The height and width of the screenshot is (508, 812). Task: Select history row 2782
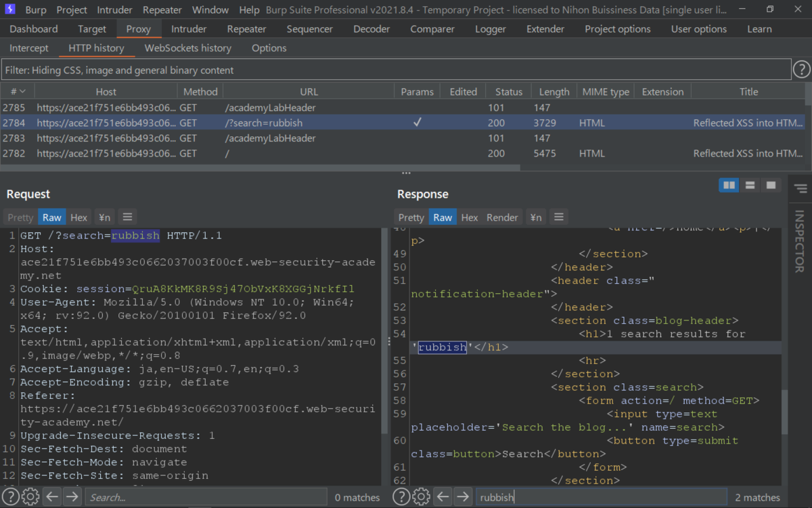pyautogui.click(x=403, y=154)
